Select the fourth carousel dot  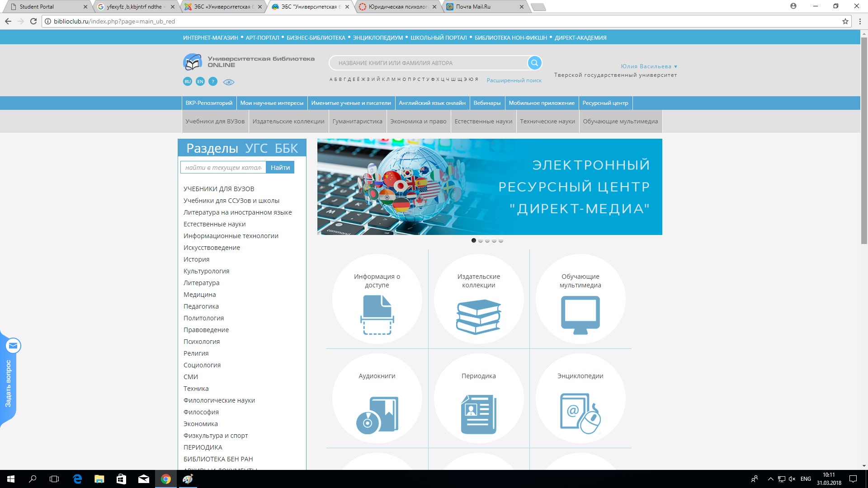[494, 240]
